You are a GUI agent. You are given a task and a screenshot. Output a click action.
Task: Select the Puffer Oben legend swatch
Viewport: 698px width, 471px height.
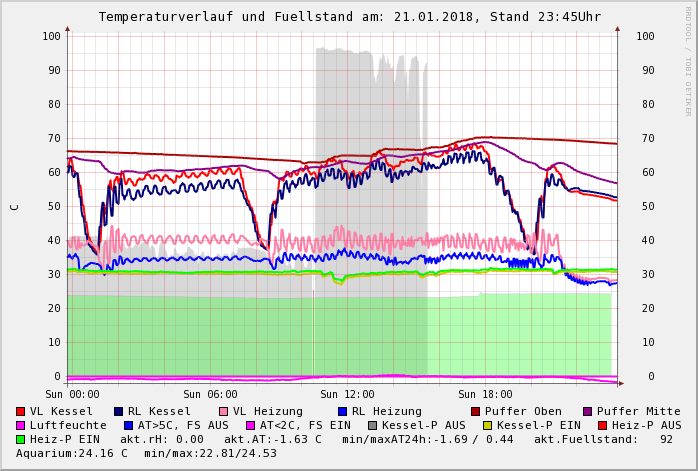click(x=476, y=411)
